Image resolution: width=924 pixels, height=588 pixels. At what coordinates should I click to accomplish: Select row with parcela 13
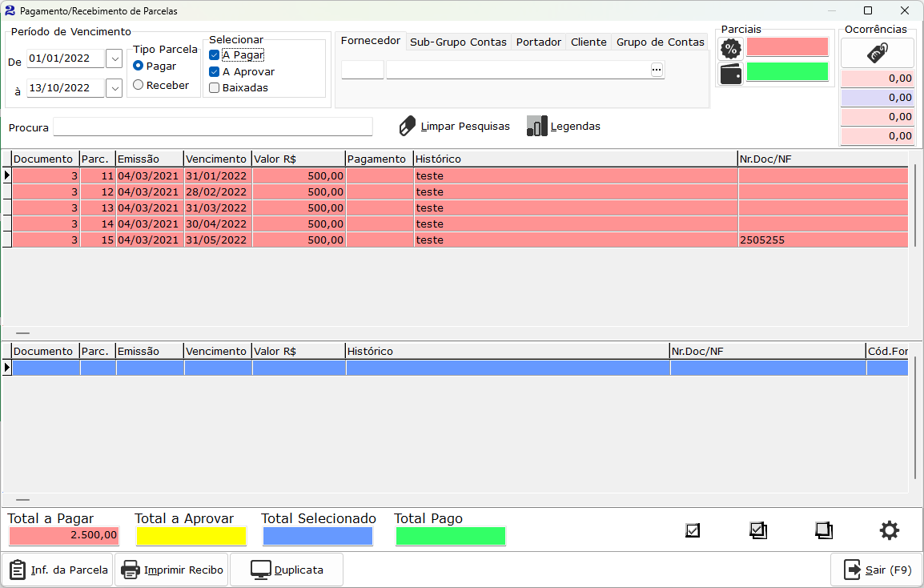point(460,207)
